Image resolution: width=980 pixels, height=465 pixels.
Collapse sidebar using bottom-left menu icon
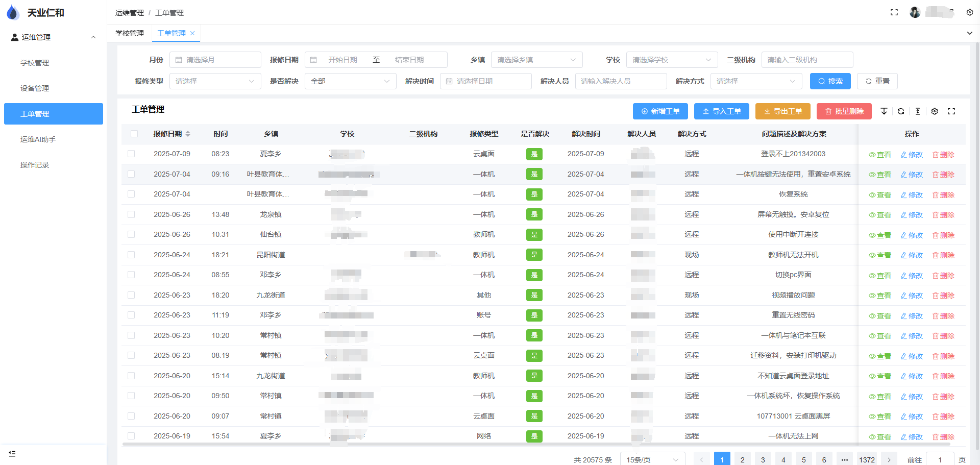(x=12, y=453)
